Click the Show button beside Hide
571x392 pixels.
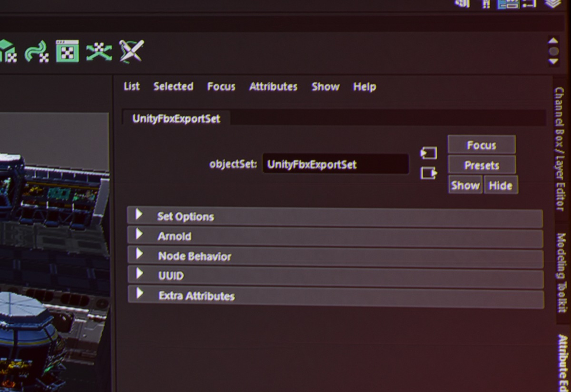pyautogui.click(x=465, y=185)
